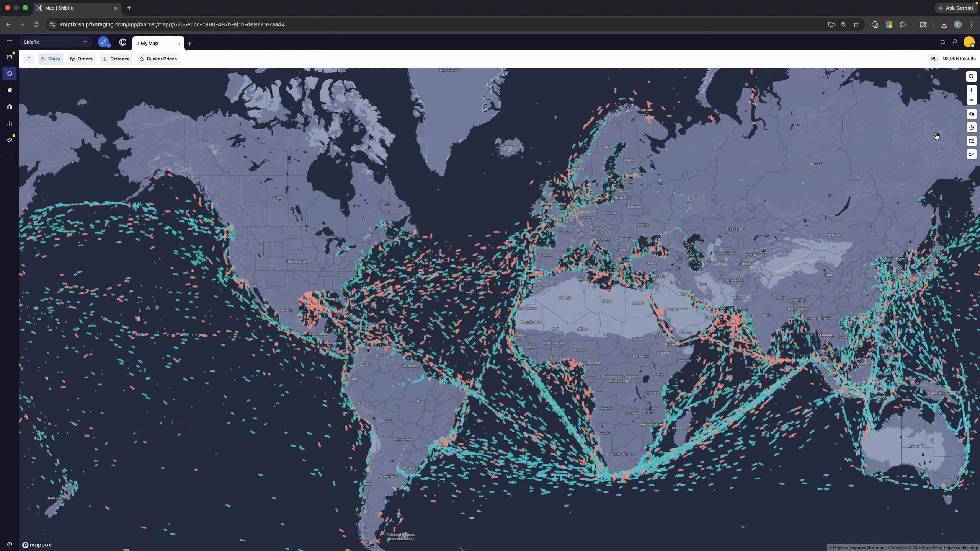Activate the polygon drawing tool

pyautogui.click(x=972, y=141)
